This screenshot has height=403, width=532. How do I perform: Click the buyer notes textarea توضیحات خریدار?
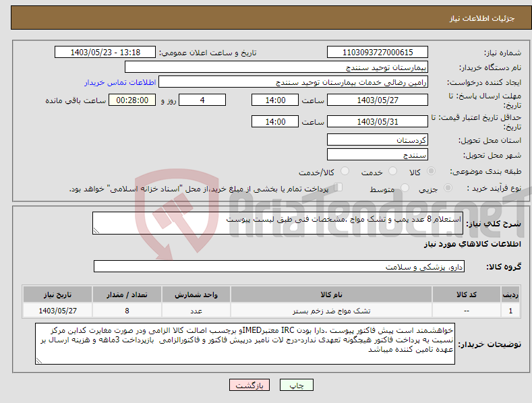245,344
